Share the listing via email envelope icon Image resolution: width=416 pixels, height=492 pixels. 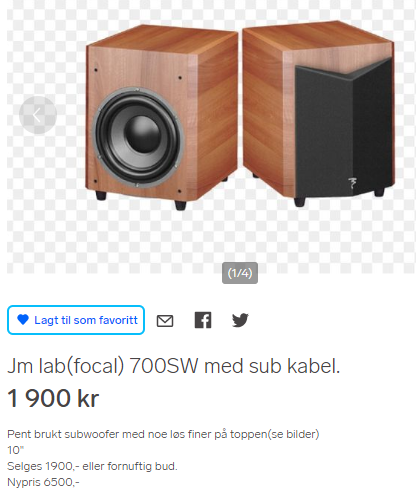(x=165, y=321)
